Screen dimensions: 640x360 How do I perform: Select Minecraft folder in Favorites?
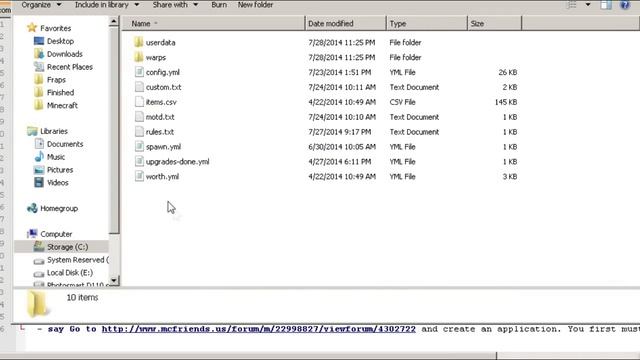[62, 105]
